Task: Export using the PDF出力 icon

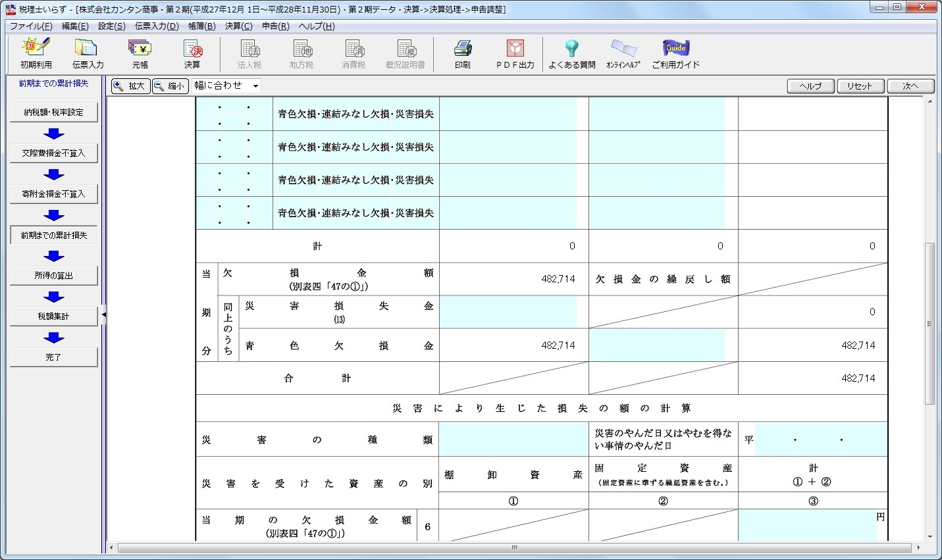Action: (x=515, y=53)
